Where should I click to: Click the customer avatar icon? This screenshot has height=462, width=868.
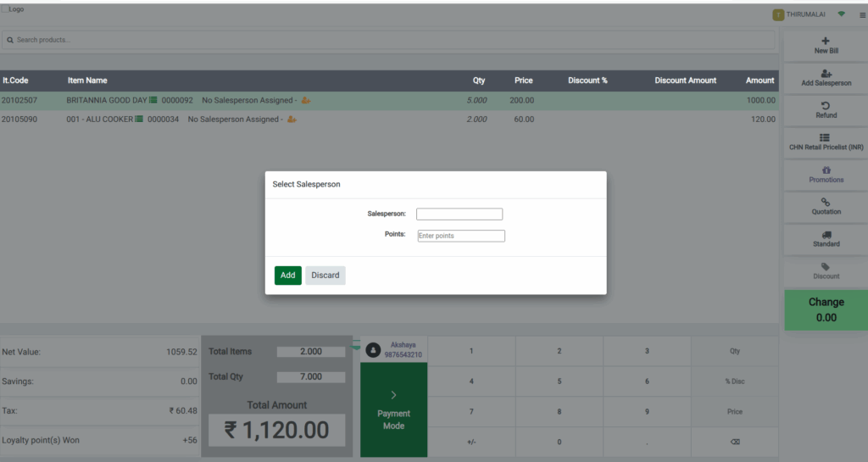[x=373, y=350]
